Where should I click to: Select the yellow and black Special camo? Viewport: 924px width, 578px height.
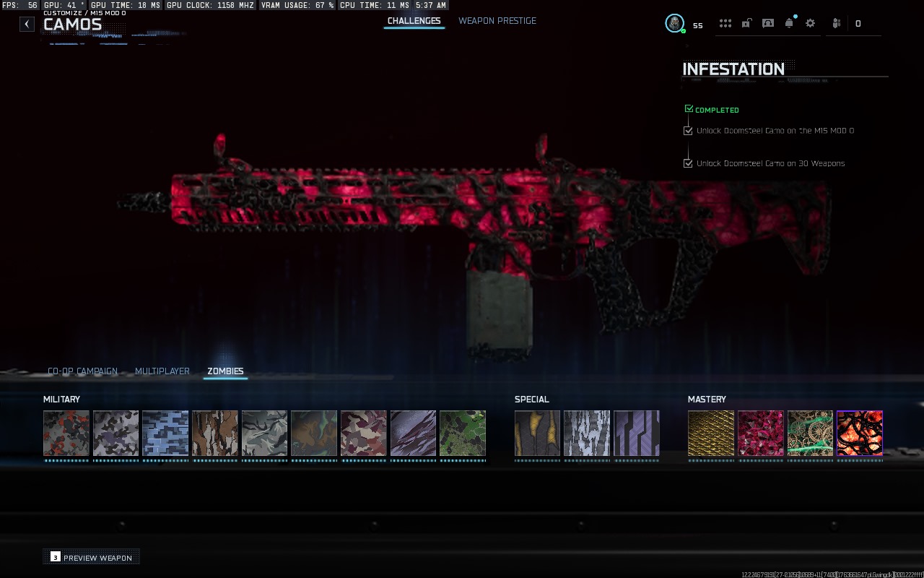537,433
